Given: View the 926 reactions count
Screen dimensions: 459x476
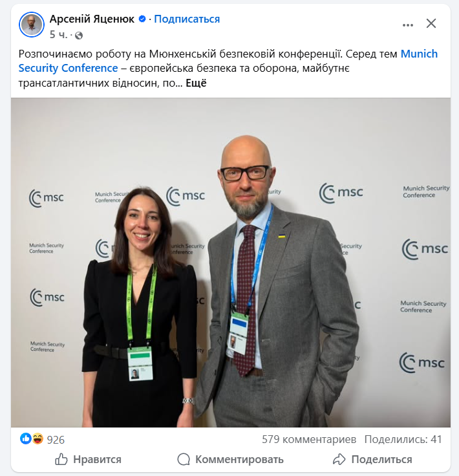Looking at the screenshot, I should click(x=56, y=440).
